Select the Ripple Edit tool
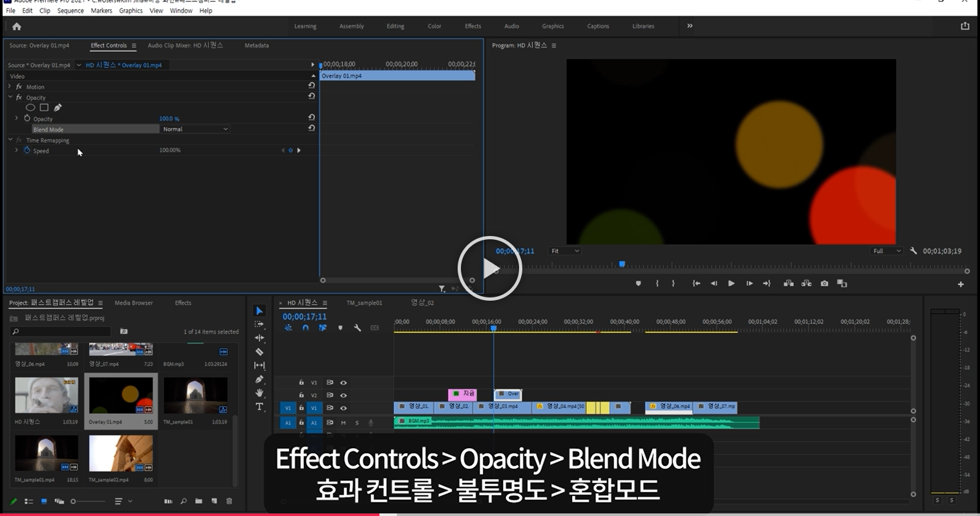980x516 pixels. coord(260,338)
